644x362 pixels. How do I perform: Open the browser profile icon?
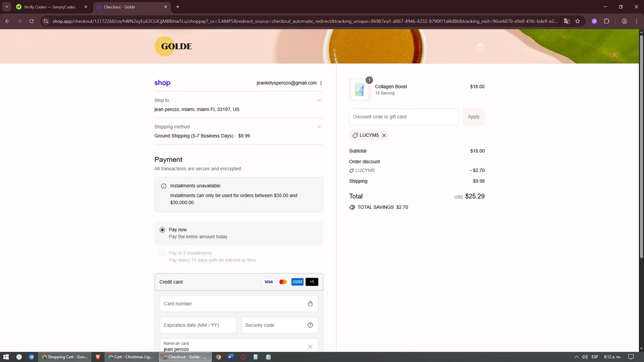625,21
